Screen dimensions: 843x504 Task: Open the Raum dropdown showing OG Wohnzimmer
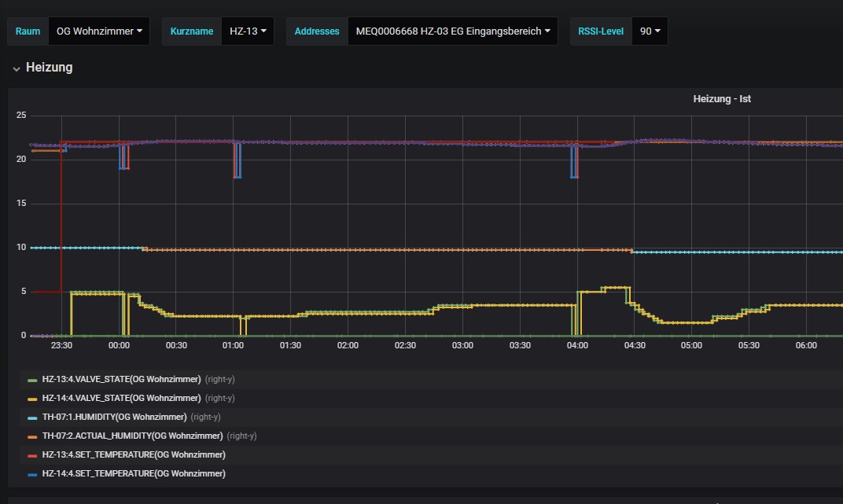98,31
